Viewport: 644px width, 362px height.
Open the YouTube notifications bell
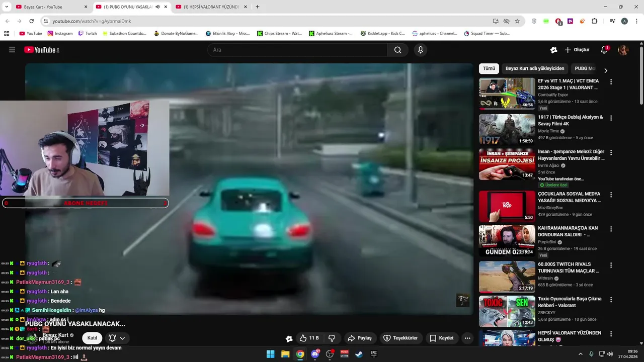pyautogui.click(x=604, y=50)
